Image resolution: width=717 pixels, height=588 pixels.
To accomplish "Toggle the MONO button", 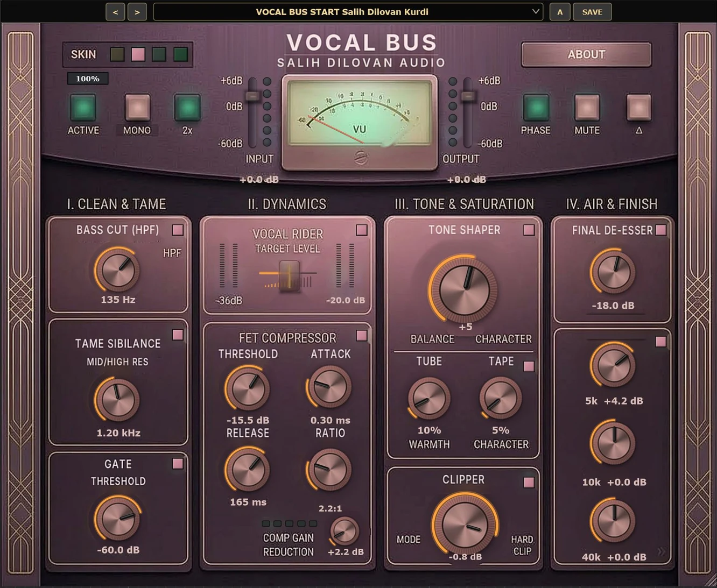I will (137, 108).
